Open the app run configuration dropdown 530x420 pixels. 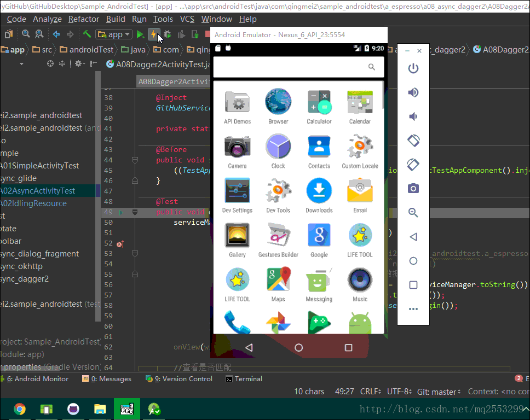point(114,34)
